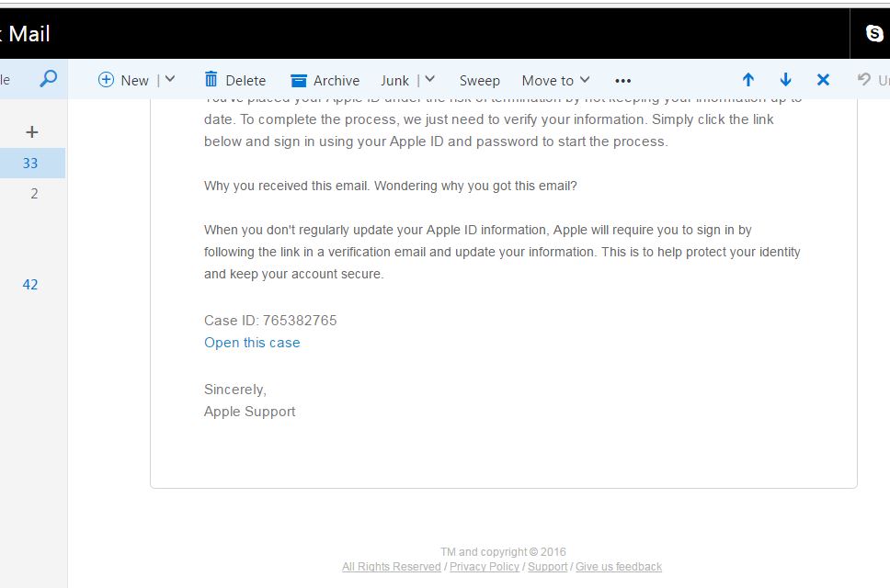The width and height of the screenshot is (890, 588).
Task: Open the Move to dropdown
Action: coord(555,81)
